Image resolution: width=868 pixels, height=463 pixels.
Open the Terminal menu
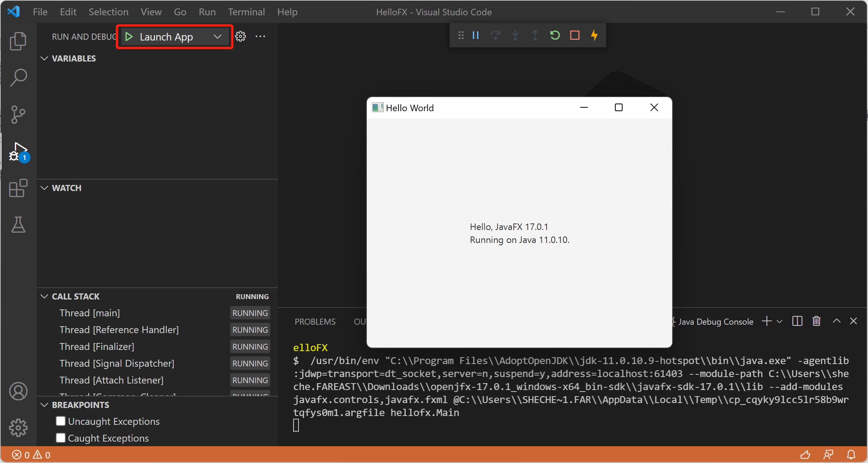(246, 12)
